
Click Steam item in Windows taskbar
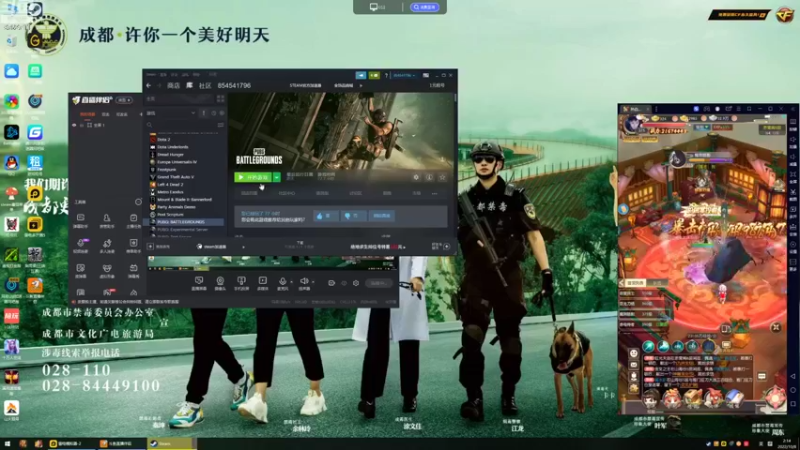pyautogui.click(x=171, y=444)
